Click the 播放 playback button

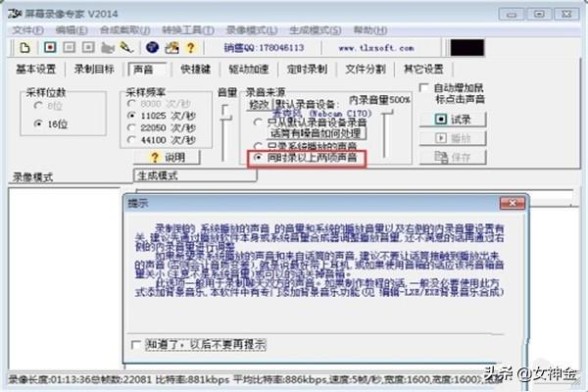pyautogui.click(x=453, y=138)
